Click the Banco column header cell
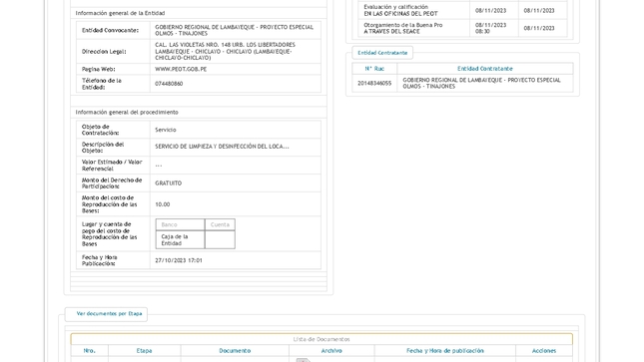 click(x=180, y=224)
